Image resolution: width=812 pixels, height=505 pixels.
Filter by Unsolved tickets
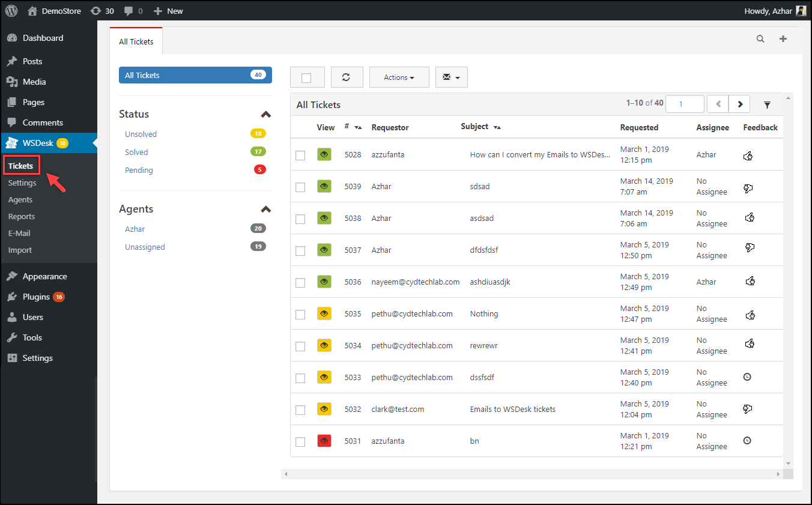141,134
